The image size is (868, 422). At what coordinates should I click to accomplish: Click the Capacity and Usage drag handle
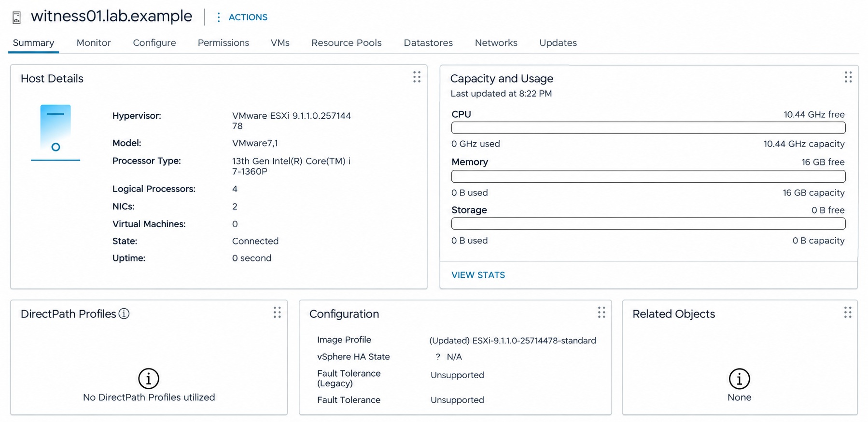tap(848, 77)
